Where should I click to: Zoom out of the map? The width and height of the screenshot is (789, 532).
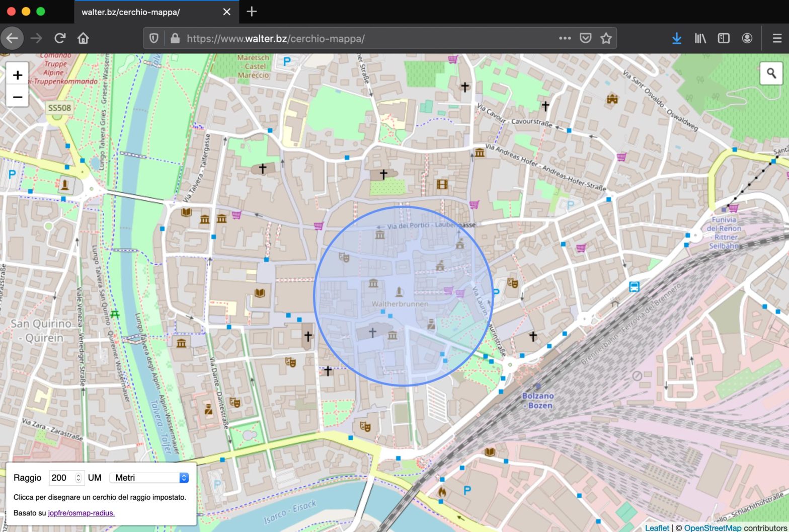(x=17, y=97)
